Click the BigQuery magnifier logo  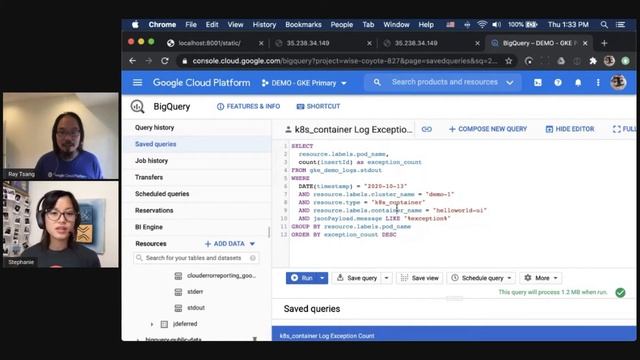point(138,107)
